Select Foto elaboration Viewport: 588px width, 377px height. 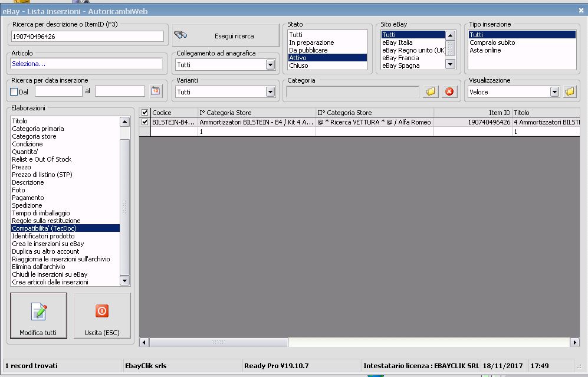click(x=65, y=190)
